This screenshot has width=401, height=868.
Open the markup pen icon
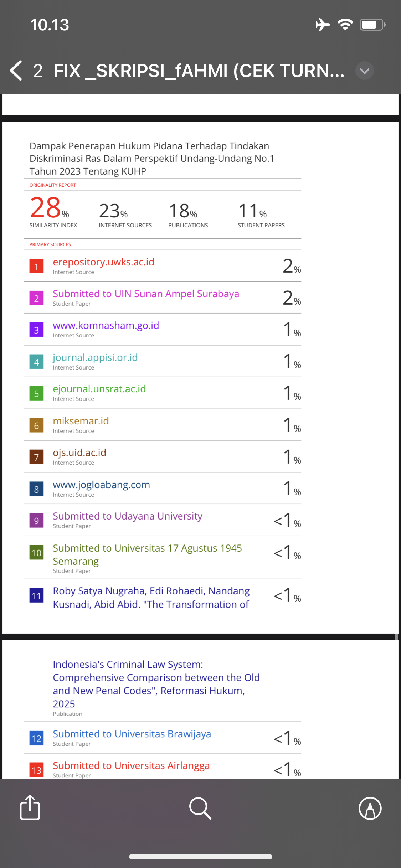coord(370,808)
